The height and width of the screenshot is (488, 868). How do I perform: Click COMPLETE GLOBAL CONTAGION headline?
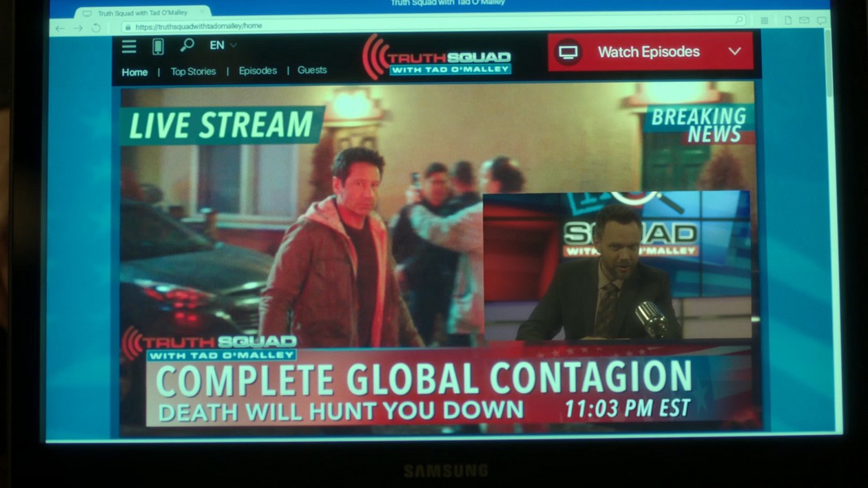coord(424,380)
